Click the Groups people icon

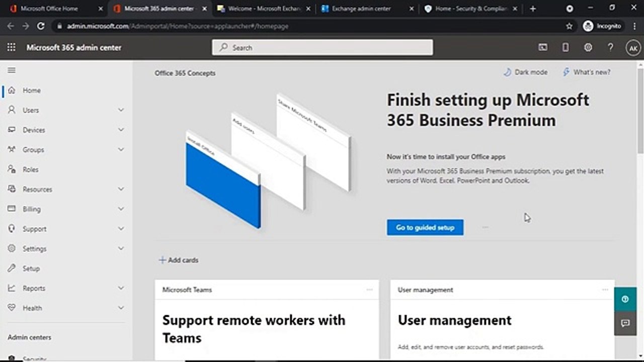click(12, 149)
